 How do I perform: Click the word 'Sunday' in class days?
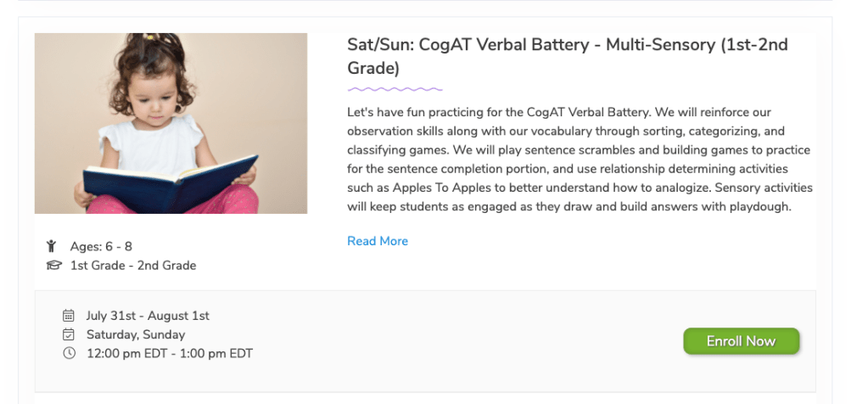(164, 334)
